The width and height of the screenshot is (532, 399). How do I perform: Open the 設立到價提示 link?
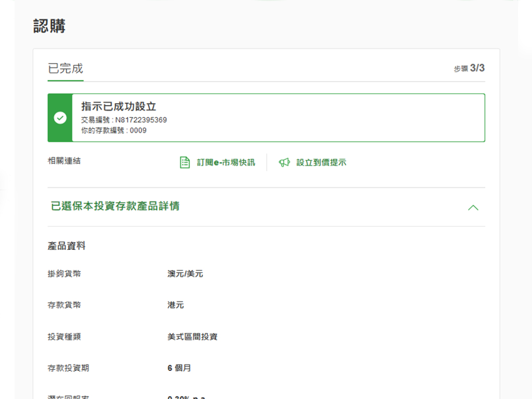tap(321, 162)
